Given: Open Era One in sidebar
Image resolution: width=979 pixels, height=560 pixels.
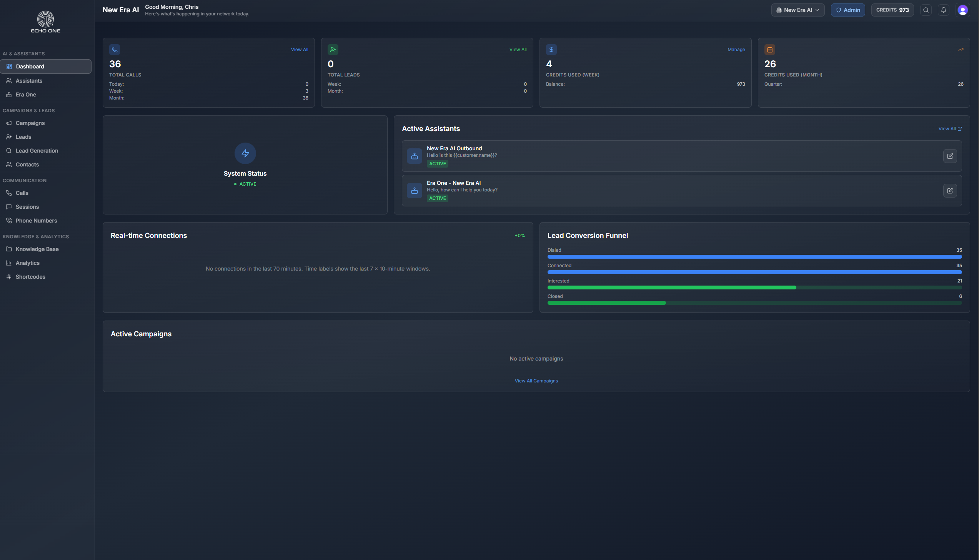Looking at the screenshot, I should tap(46, 95).
